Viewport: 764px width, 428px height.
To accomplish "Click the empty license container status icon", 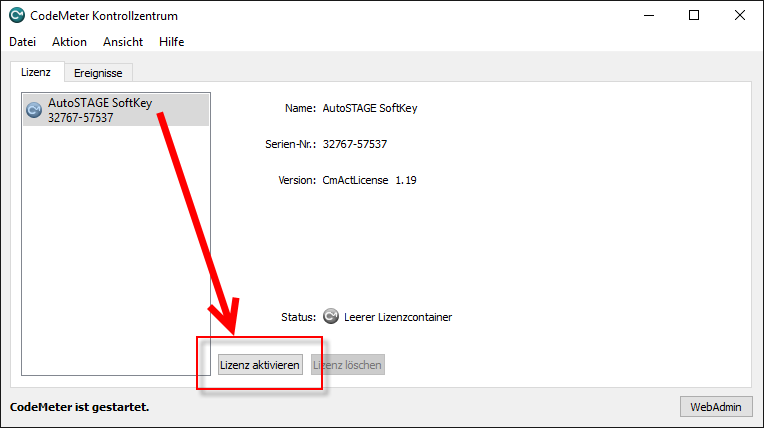I will pos(331,317).
